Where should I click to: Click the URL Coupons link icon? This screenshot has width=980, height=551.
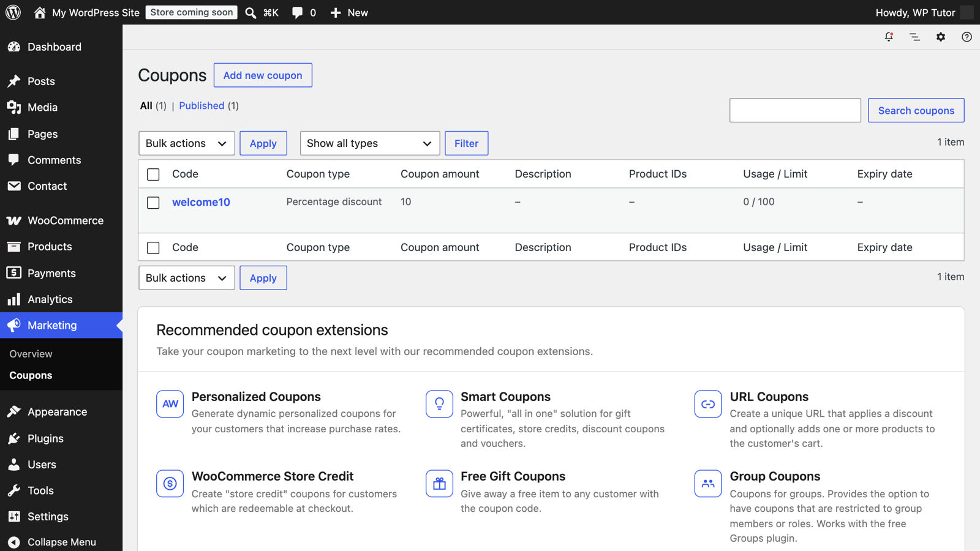(x=708, y=404)
